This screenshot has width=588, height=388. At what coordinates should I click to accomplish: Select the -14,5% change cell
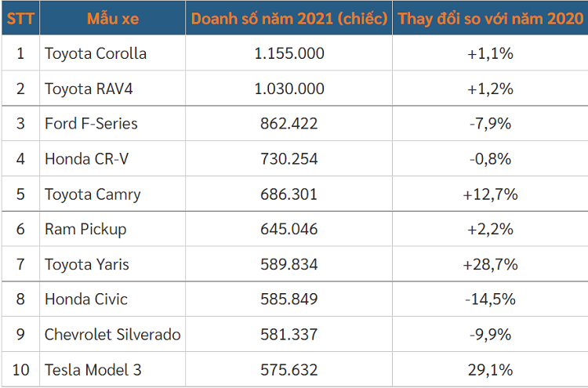click(490, 299)
